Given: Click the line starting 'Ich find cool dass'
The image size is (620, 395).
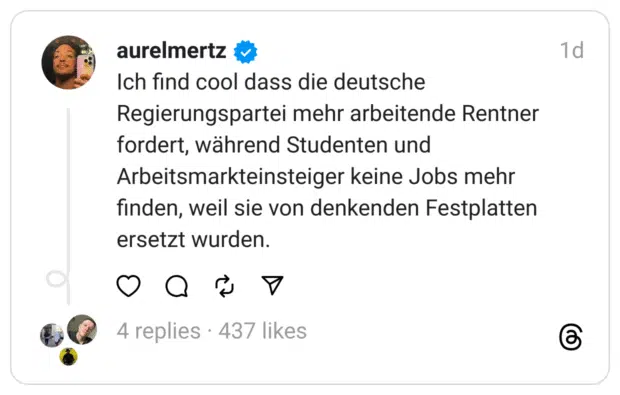Looking at the screenshot, I should (x=271, y=82).
